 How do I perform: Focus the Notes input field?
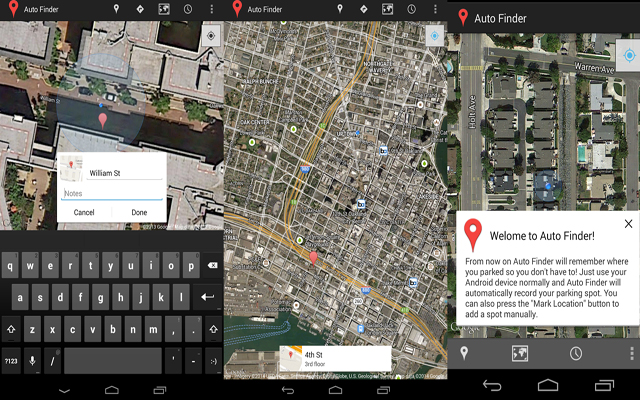(x=112, y=193)
